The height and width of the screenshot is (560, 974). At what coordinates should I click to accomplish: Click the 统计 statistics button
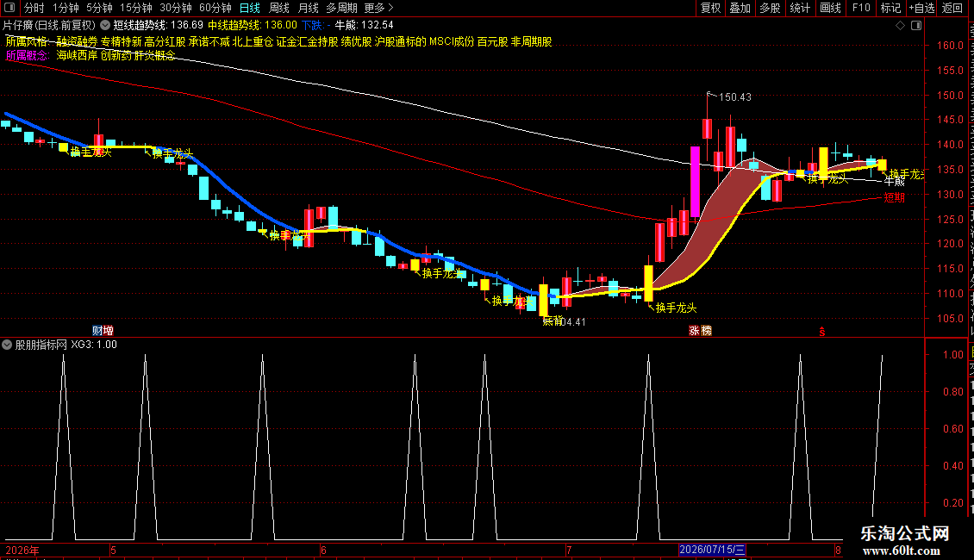800,8
